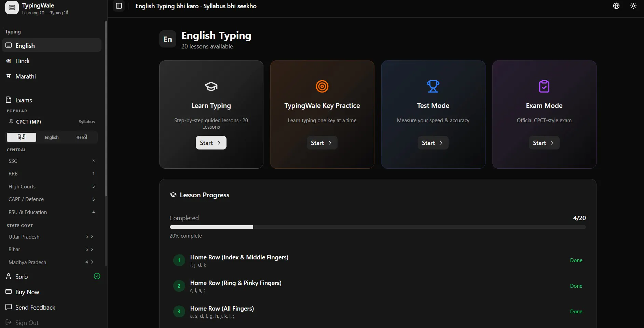Toggle the sidebar panel icon

(119, 6)
